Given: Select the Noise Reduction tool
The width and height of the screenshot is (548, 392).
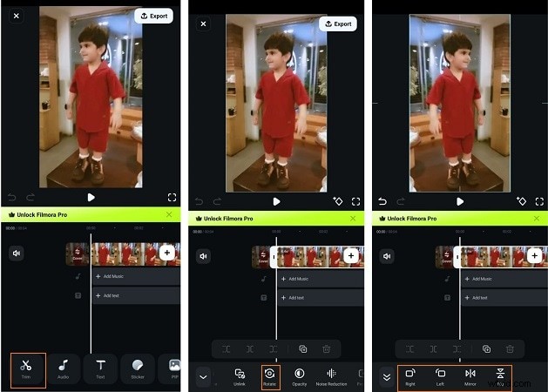Looking at the screenshot, I should point(331,375).
